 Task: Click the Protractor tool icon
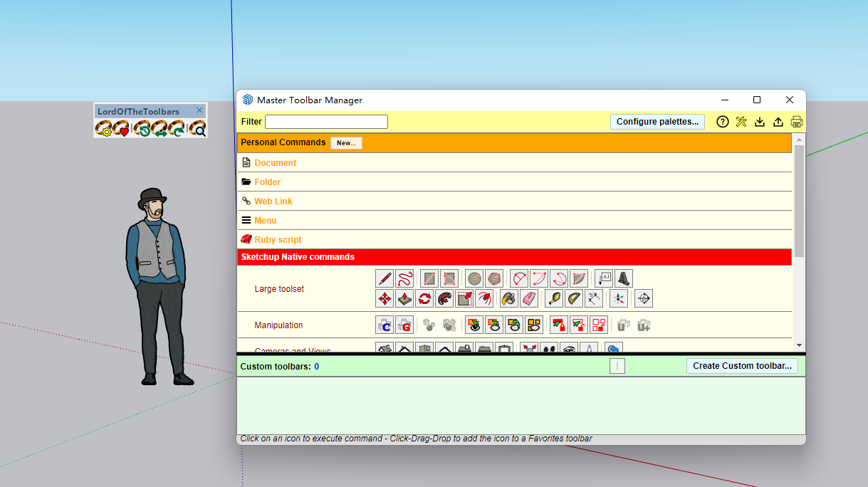coord(574,298)
